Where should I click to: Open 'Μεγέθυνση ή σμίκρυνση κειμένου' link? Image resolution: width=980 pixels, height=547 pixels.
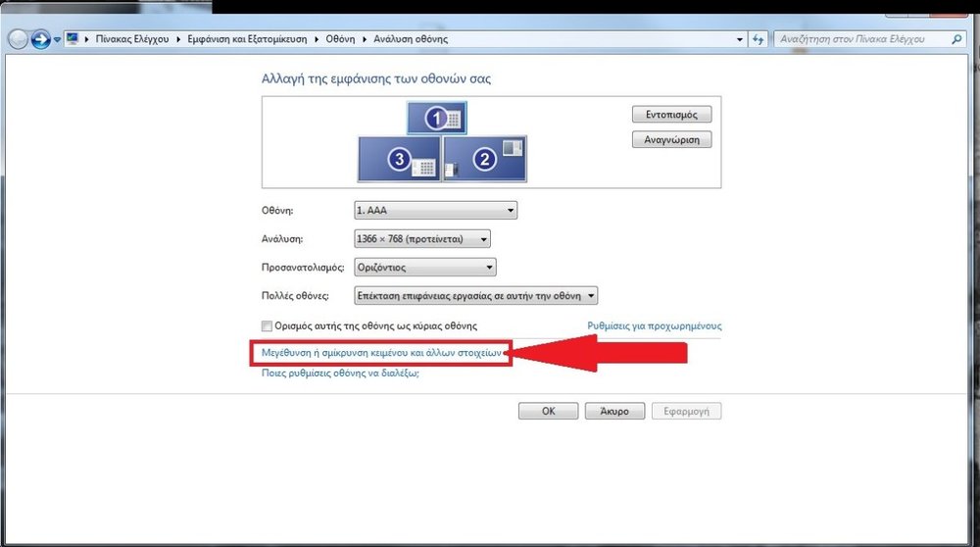[x=381, y=351]
